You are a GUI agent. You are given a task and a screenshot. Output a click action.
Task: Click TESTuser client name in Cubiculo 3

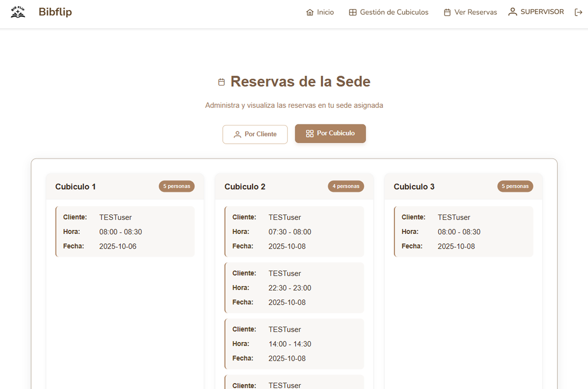(454, 217)
